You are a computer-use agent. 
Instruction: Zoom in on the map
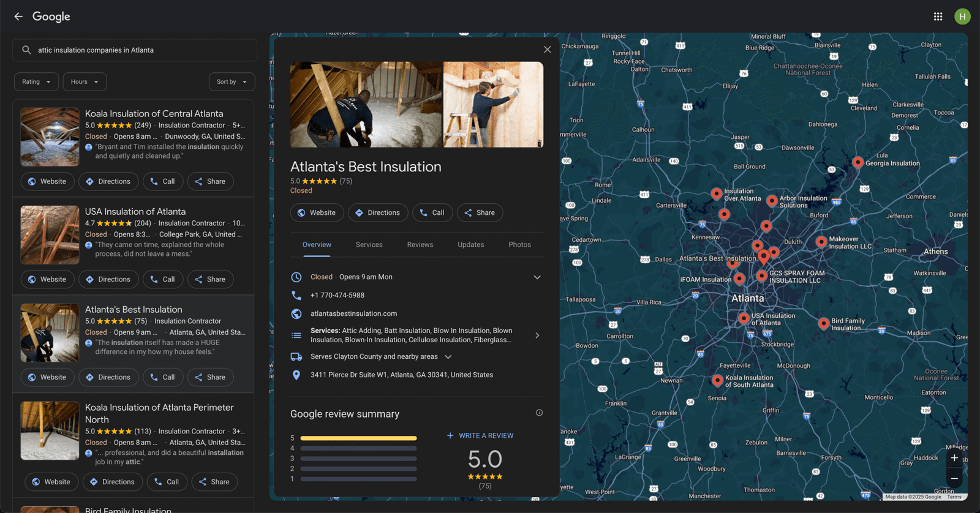pyautogui.click(x=954, y=458)
